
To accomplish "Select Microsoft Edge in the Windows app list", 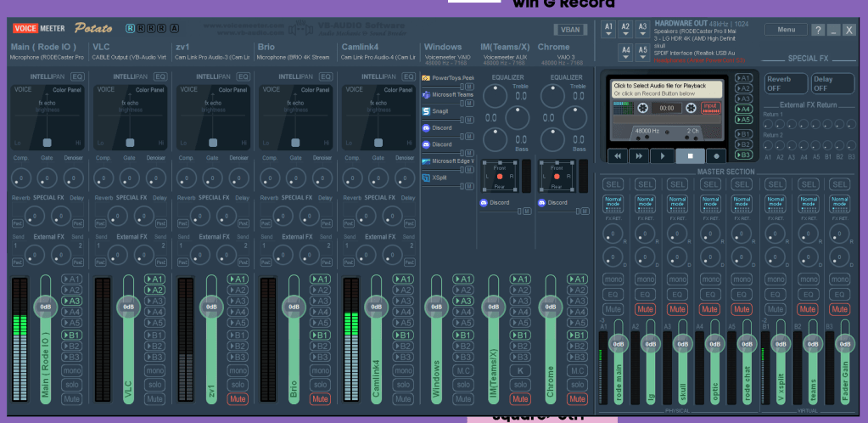I will pyautogui.click(x=448, y=161).
